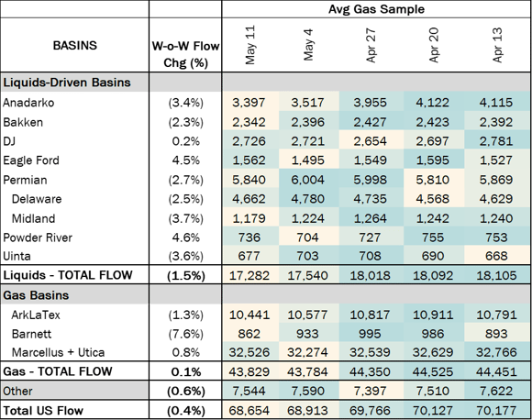532x420 pixels.
Task: Click the Avg Gas Sample header cell
Action: click(x=376, y=9)
